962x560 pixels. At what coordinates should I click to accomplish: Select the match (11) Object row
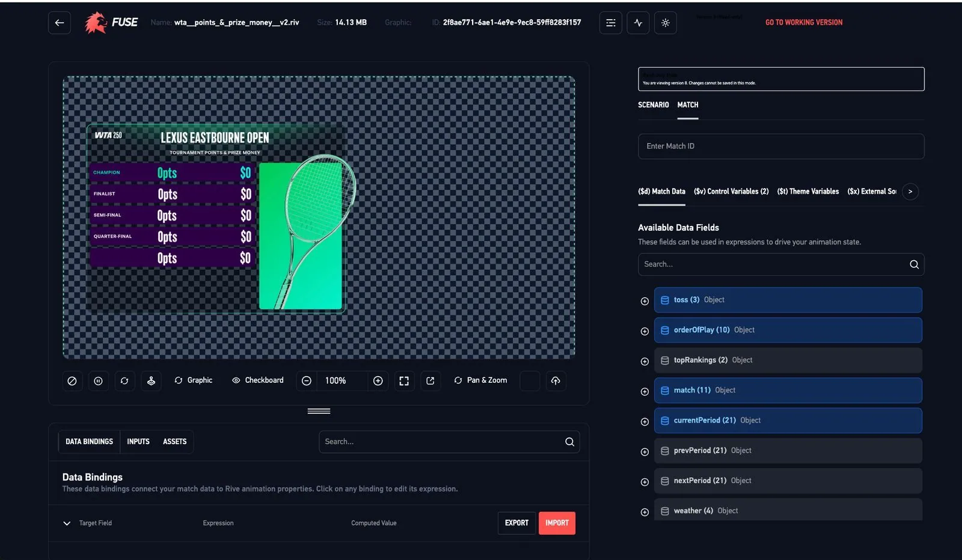(788, 390)
